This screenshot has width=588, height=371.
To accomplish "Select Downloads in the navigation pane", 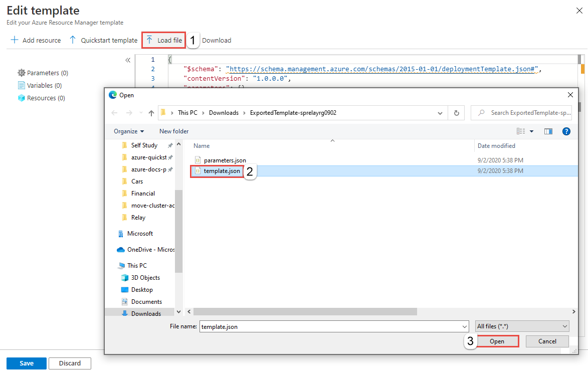I will point(146,314).
